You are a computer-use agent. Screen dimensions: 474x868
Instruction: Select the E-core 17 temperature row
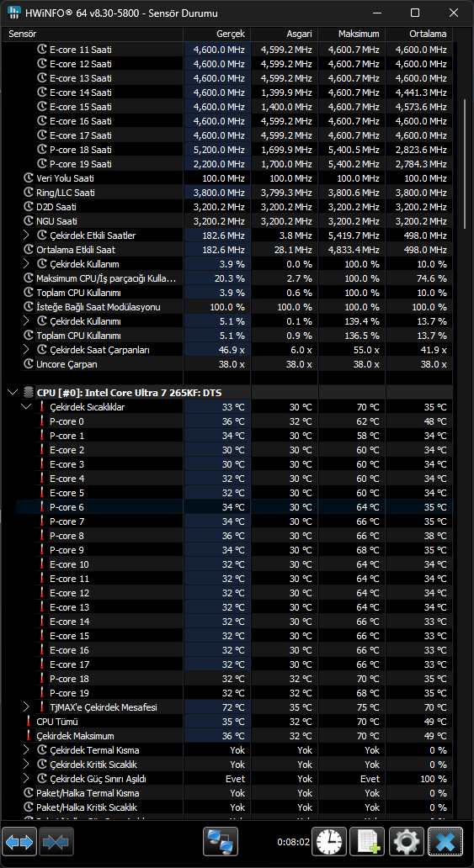point(234,664)
